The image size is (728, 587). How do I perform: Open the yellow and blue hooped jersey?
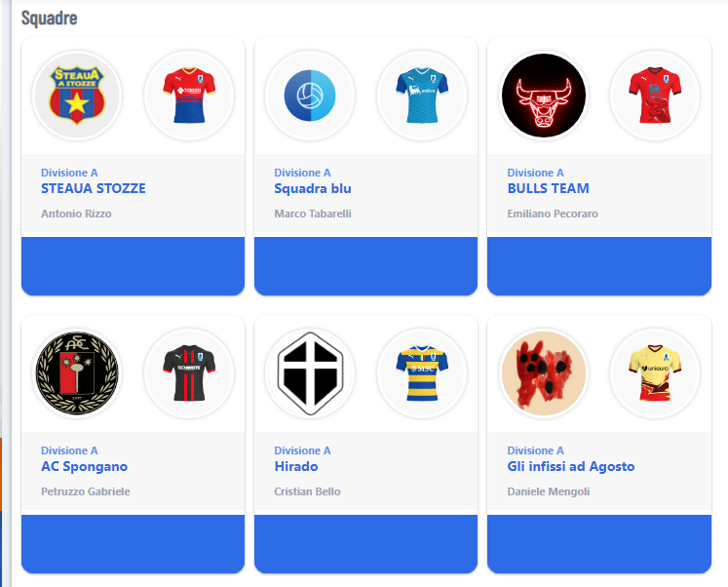(x=422, y=373)
